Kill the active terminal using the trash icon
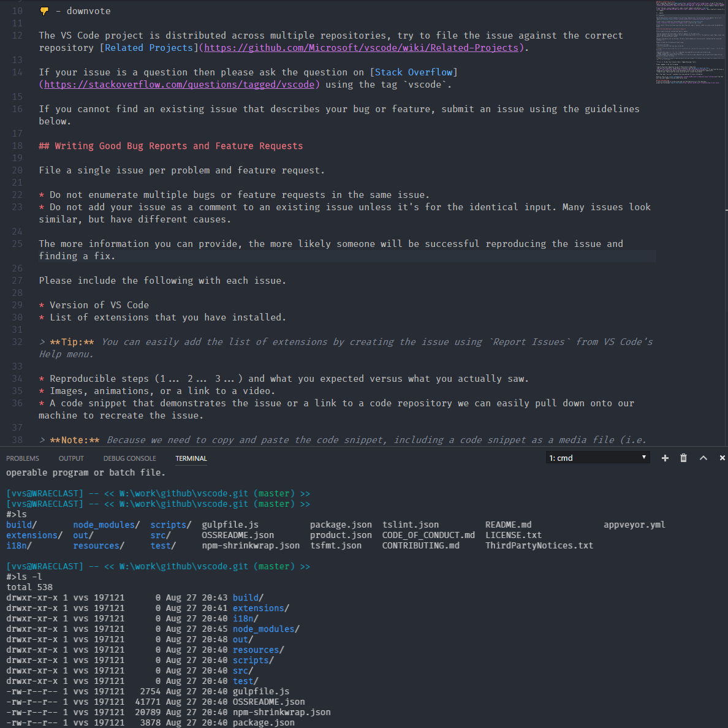Screen dimensions: 728x728 point(683,457)
